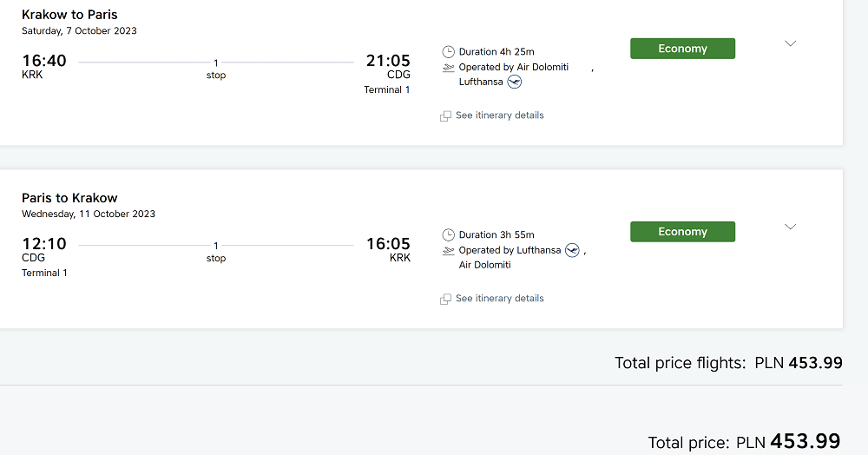Click the 1 stop marker on outbound flight
Image resolution: width=868 pixels, height=455 pixels.
pos(216,69)
